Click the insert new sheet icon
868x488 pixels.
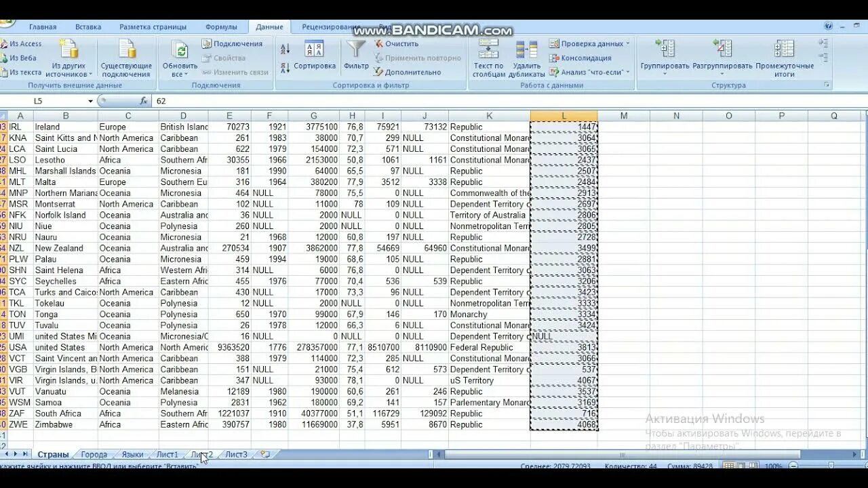[x=265, y=455]
